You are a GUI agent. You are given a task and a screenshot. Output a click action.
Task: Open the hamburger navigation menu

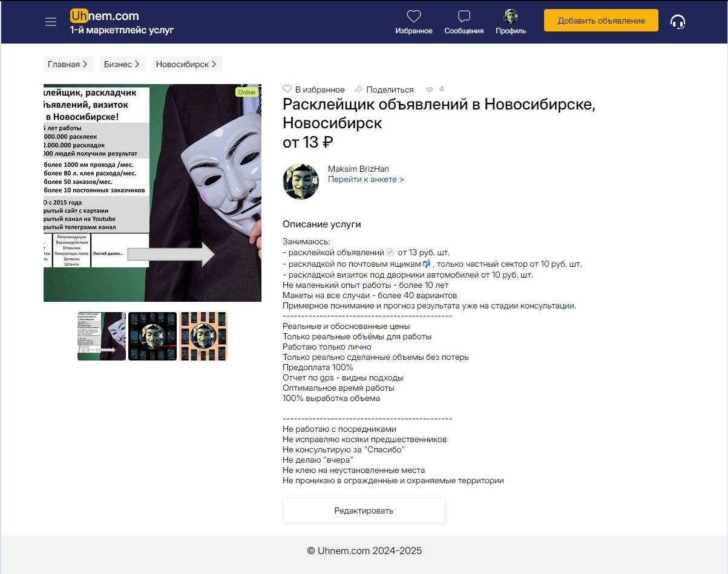[51, 21]
